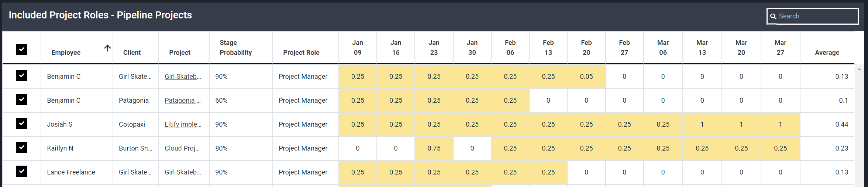Click Josiah S's Mar 27 cell showing 1

coord(781,124)
